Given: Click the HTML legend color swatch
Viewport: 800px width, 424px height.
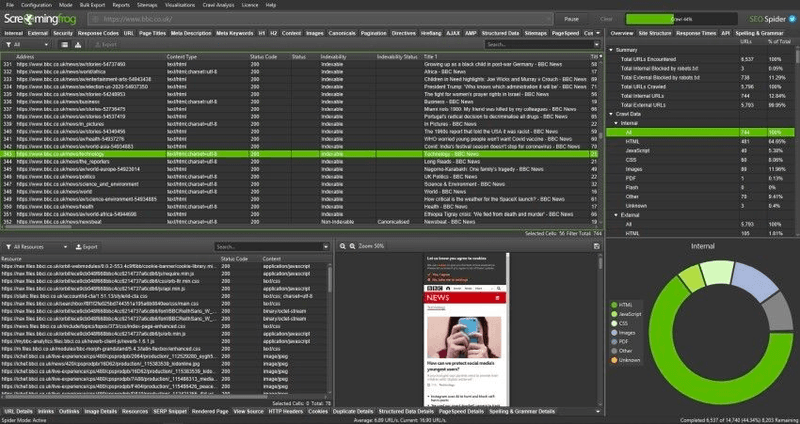Looking at the screenshot, I should [x=614, y=305].
